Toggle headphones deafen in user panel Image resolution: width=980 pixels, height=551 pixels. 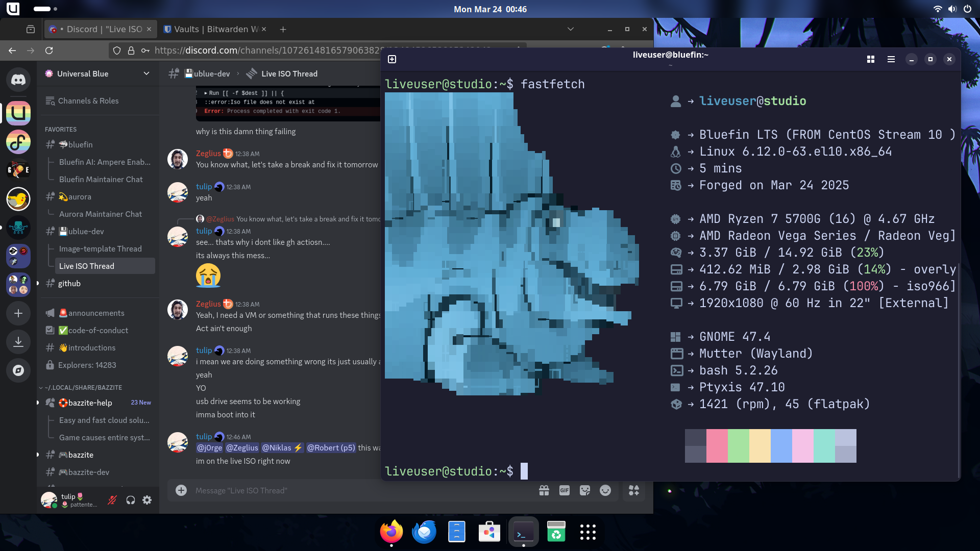[131, 500]
